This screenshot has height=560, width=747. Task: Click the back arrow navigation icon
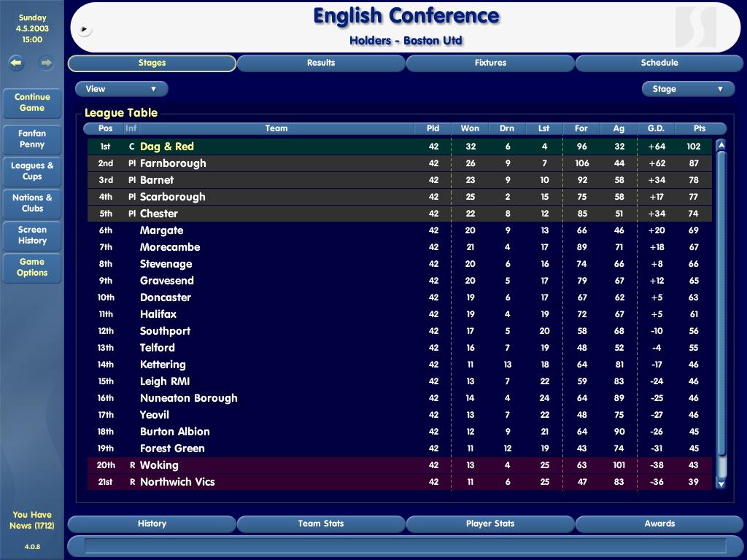coord(16,63)
